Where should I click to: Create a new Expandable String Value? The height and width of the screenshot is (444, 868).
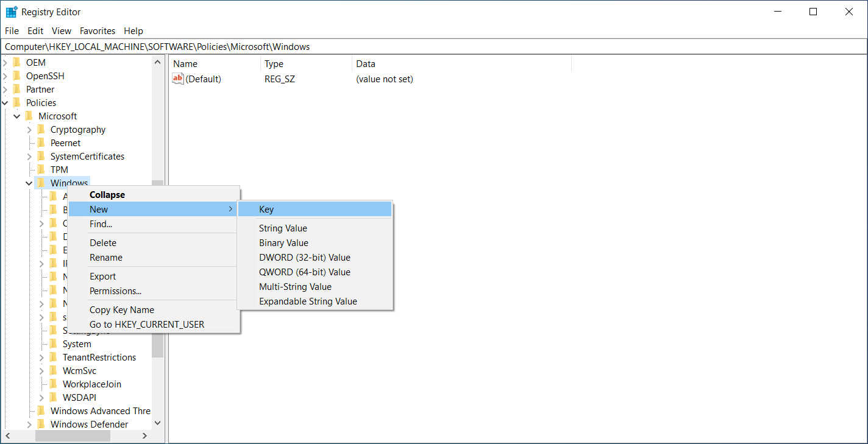point(315,301)
